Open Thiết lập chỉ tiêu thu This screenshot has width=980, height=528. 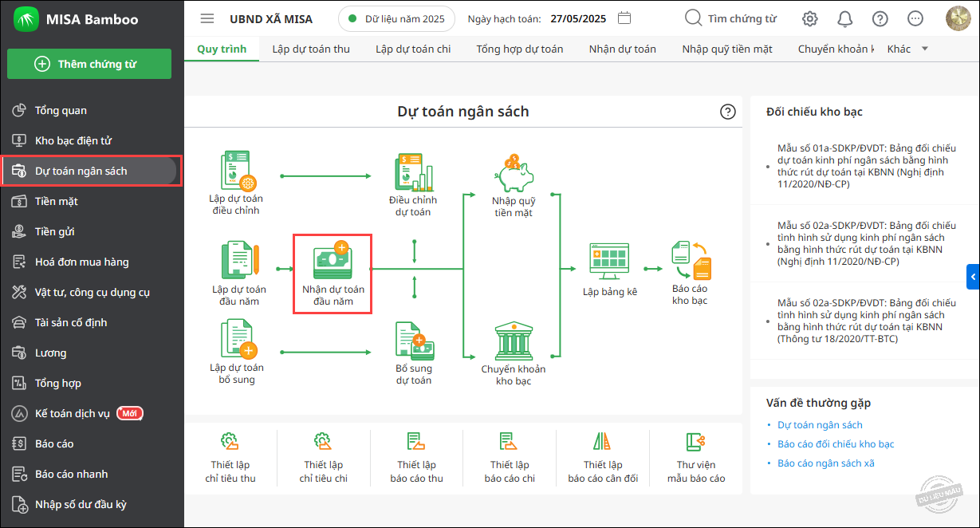(230, 459)
